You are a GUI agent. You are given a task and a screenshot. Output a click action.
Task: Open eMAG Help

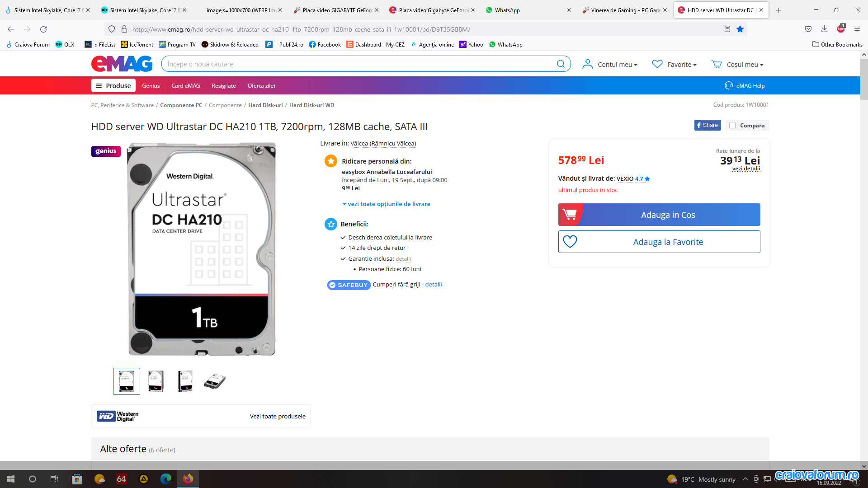tap(744, 86)
